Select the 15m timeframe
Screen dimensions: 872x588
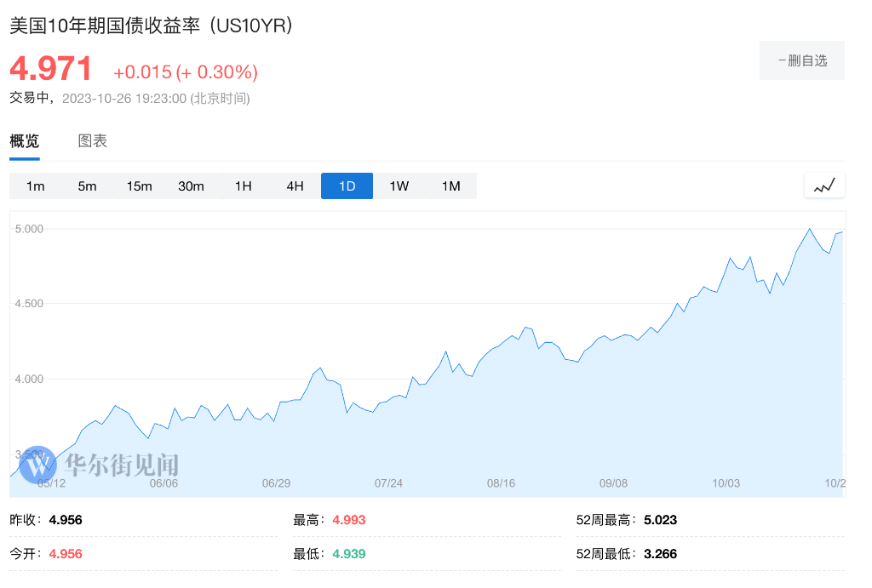pyautogui.click(x=139, y=186)
